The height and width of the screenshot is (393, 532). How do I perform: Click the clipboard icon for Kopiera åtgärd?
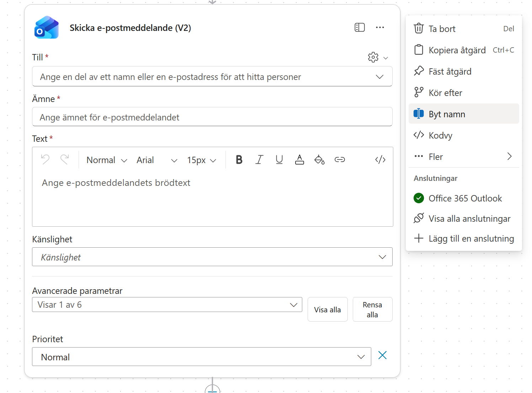click(x=419, y=50)
